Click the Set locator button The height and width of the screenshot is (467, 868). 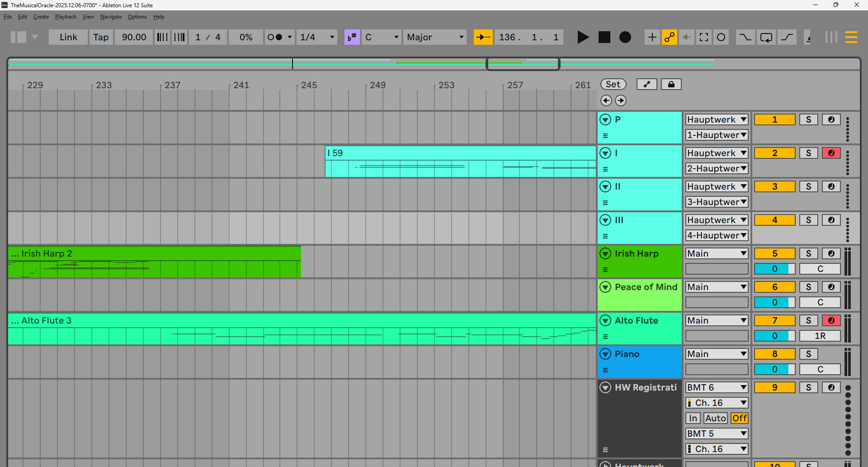coord(613,84)
